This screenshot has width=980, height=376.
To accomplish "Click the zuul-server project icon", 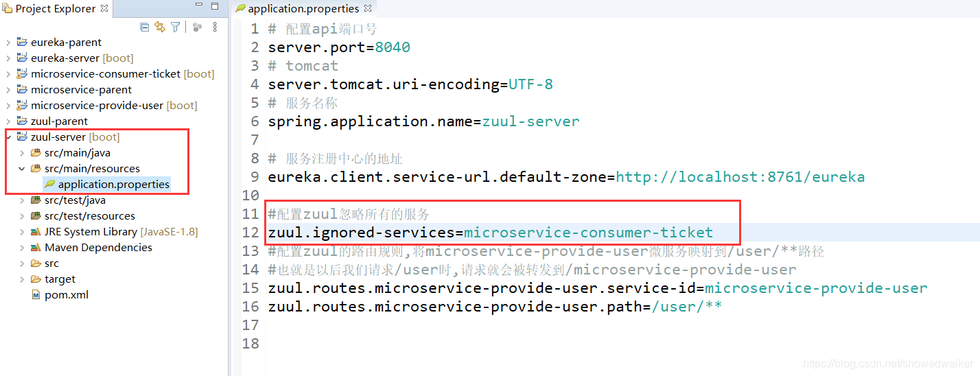I will tap(22, 137).
